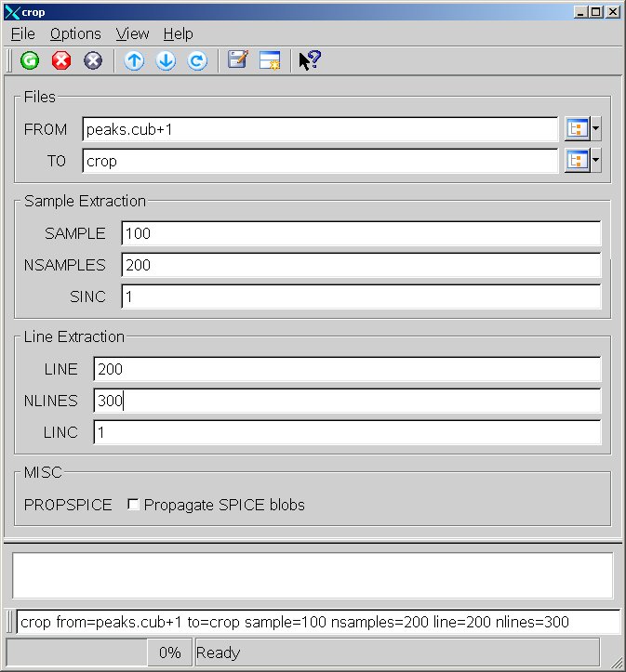Click the blue up arrow history icon

tap(135, 60)
